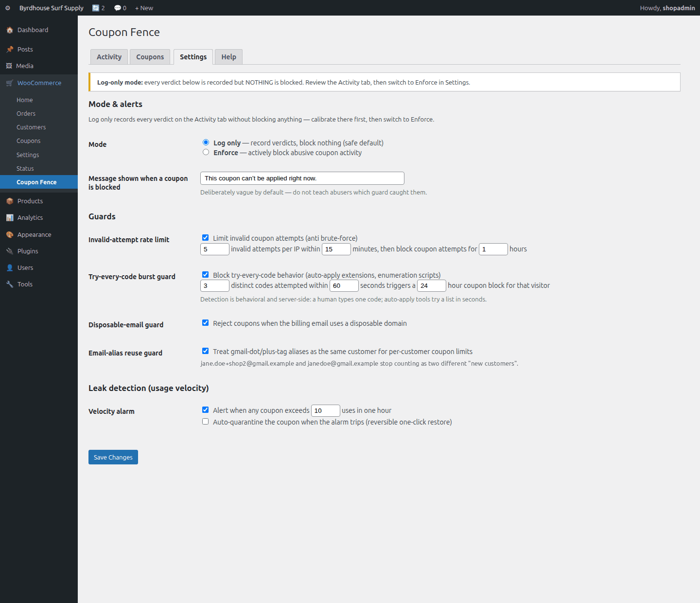700x603 pixels.
Task: Click the Analytics bar chart icon
Action: click(10, 218)
